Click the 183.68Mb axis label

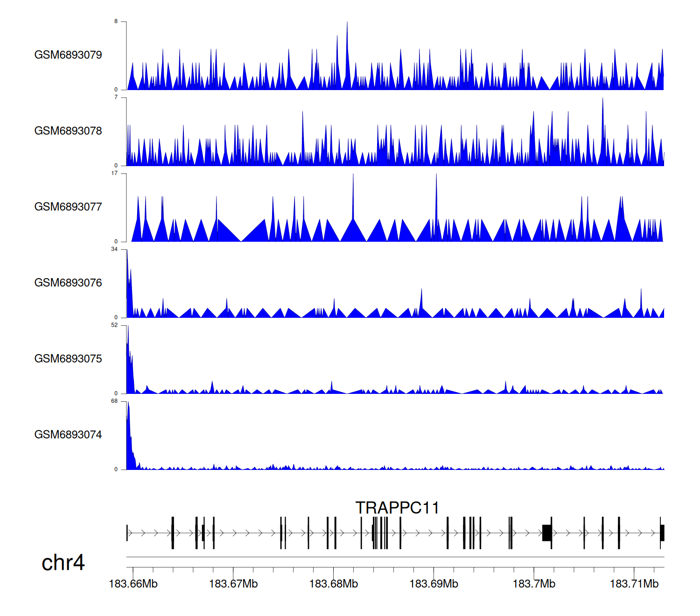334,584
